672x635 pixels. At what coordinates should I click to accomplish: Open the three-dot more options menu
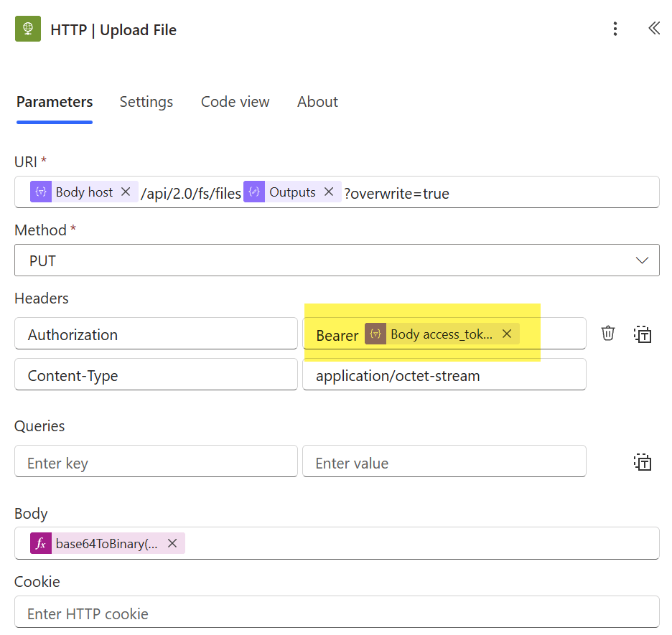[x=615, y=29]
